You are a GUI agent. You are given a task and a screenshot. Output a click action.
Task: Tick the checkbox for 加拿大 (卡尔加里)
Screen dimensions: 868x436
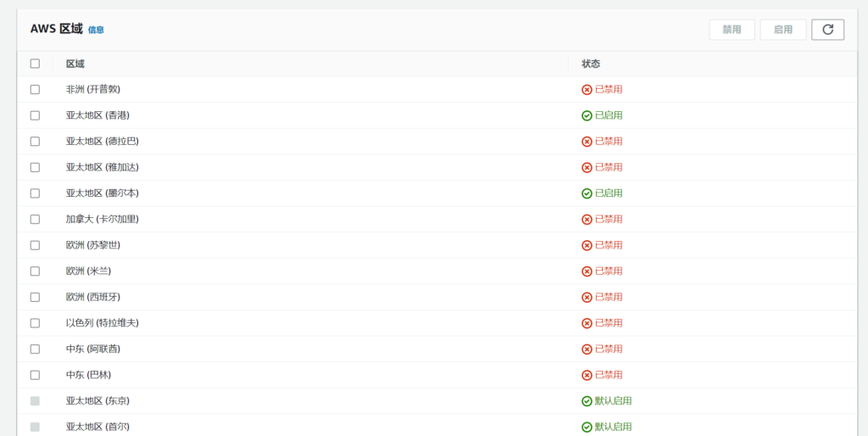click(x=35, y=219)
